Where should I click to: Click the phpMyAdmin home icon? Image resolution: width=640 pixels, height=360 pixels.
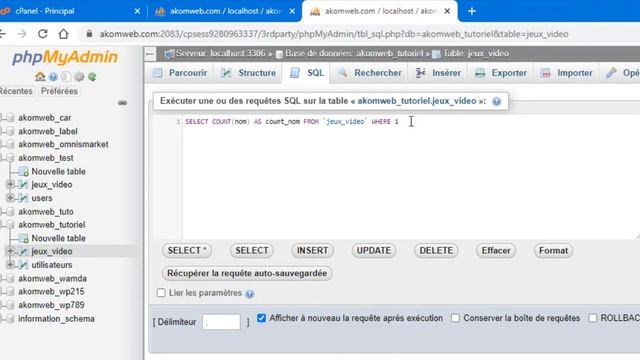coord(40,76)
